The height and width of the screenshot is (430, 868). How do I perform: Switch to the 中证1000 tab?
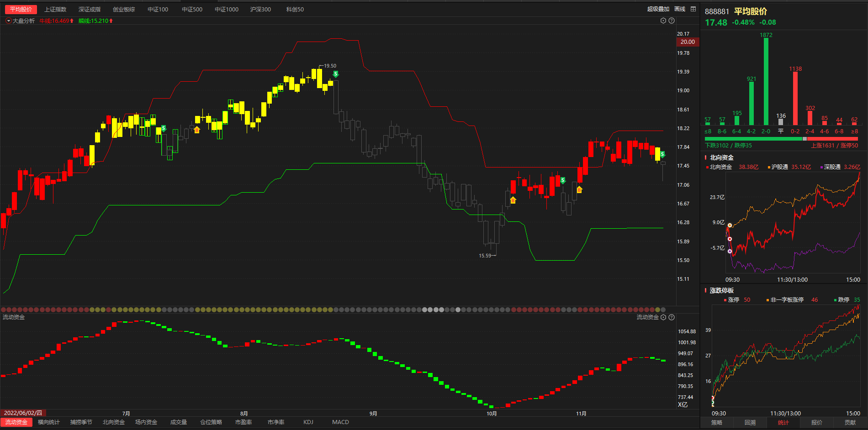(227, 9)
